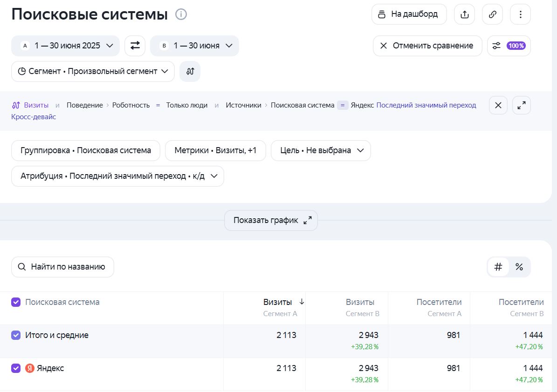557x392 pixels.
Task: Click Показать график button
Action: [271, 220]
